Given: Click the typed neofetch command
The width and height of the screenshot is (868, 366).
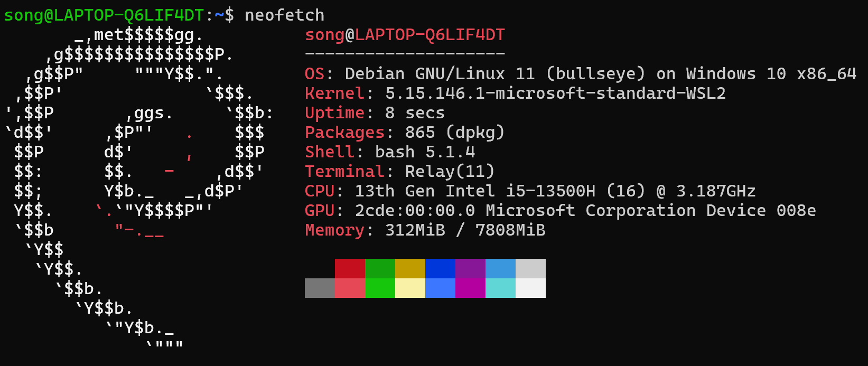Looking at the screenshot, I should 284,15.
